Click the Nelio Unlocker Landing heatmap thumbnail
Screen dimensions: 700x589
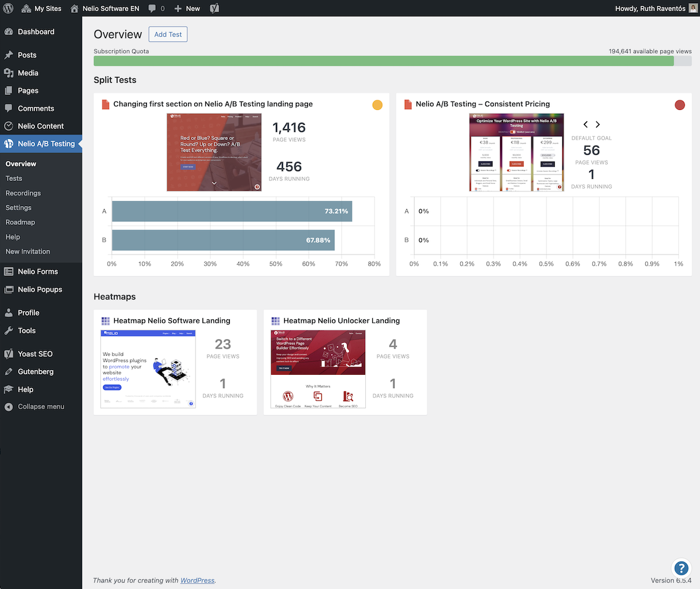[x=318, y=369]
